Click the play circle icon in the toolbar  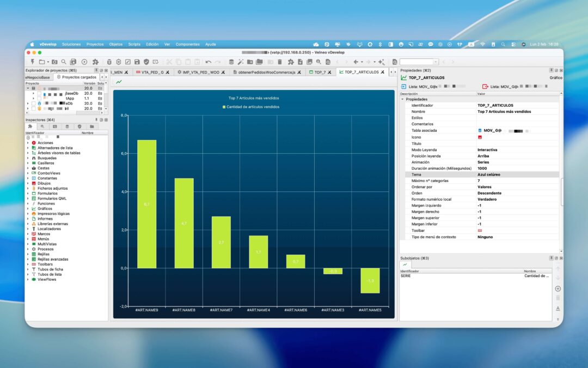(84, 62)
